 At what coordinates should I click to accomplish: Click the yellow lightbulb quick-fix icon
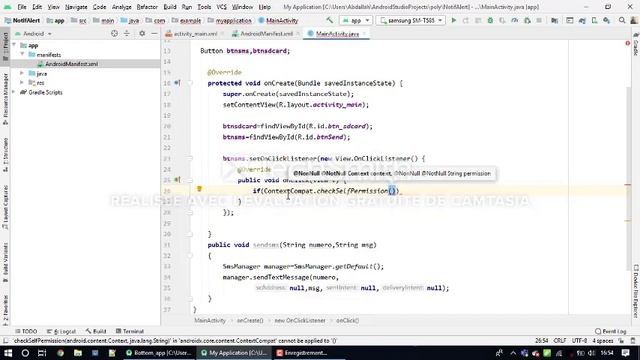tap(199, 189)
